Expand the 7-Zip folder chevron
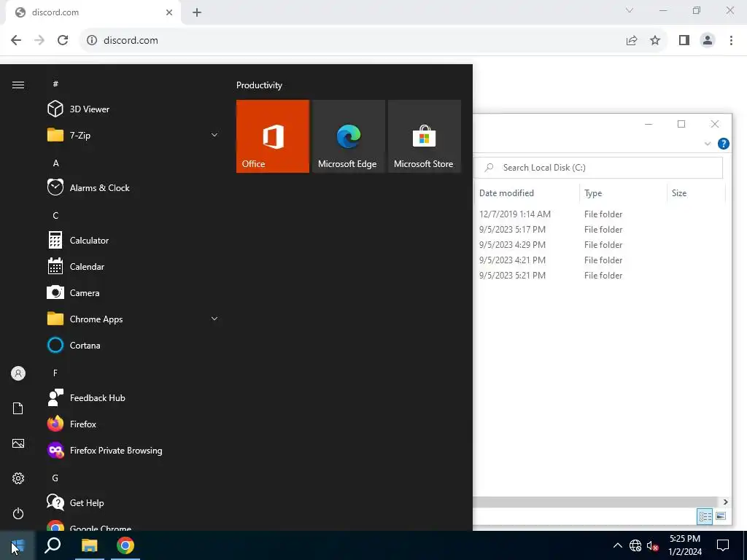 point(214,135)
